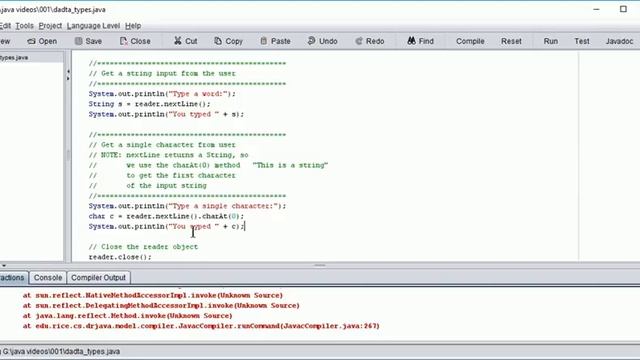640x360 pixels.
Task: Click the println line 'Type a word:'
Action: point(162,94)
